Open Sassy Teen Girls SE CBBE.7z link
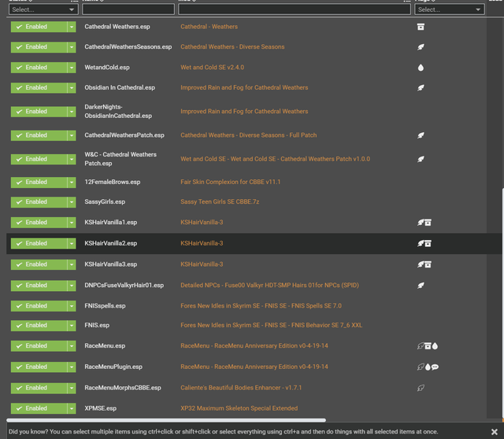The width and height of the screenshot is (504, 439). coord(220,202)
